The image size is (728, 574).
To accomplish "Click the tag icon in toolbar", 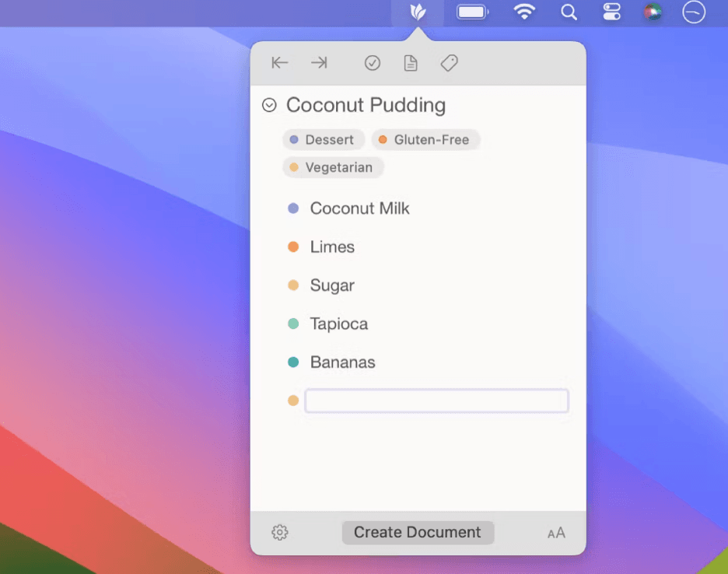I will [x=449, y=63].
